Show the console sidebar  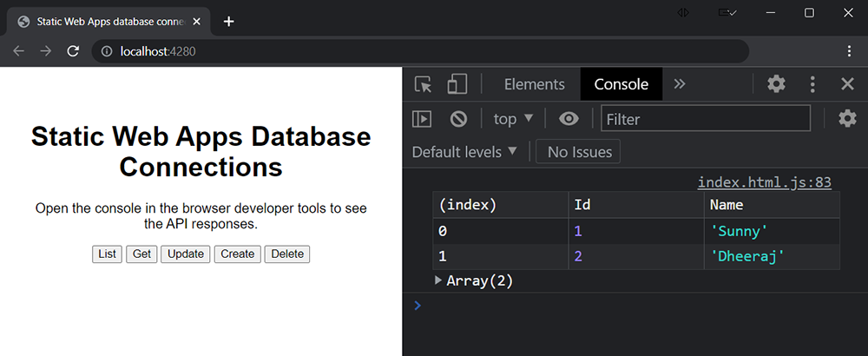[x=422, y=119]
